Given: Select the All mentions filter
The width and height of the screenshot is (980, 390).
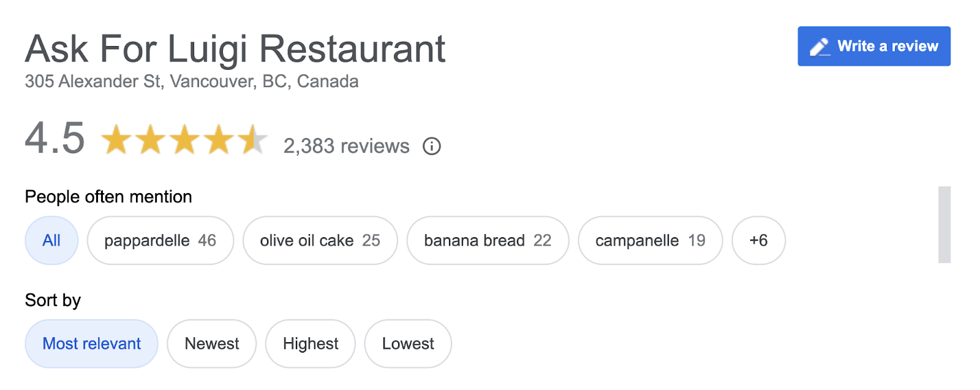Looking at the screenshot, I should [x=51, y=240].
